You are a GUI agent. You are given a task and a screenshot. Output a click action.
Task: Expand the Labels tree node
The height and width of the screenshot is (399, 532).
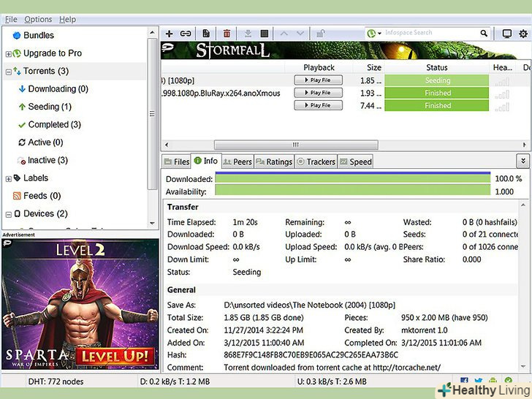(x=9, y=178)
